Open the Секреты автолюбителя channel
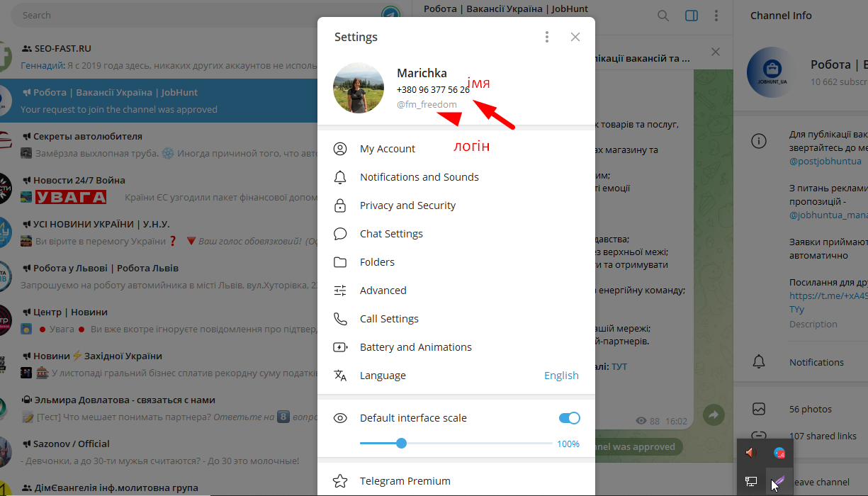This screenshot has width=868, height=496. coord(159,145)
